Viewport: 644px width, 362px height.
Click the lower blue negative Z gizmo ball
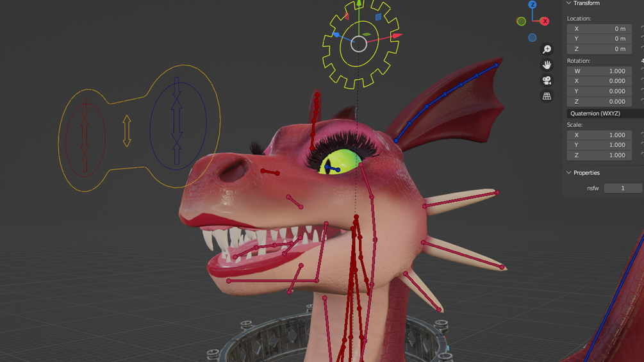pyautogui.click(x=533, y=38)
